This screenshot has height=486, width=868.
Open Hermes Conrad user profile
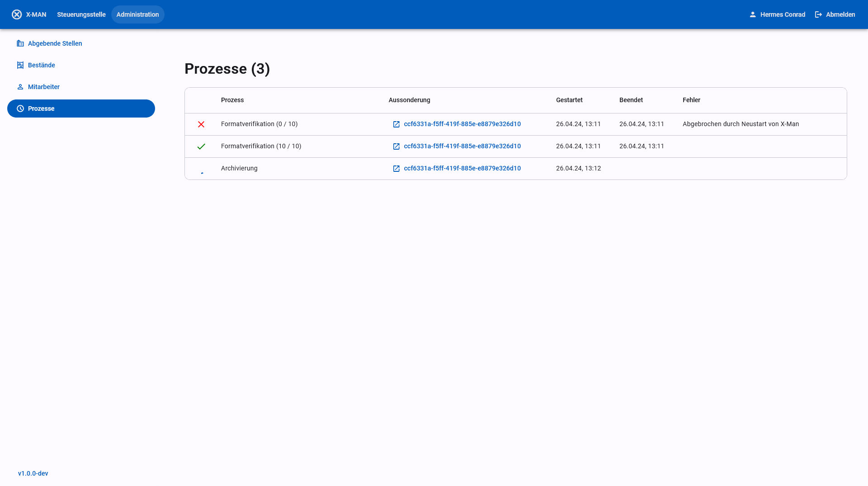click(778, 14)
